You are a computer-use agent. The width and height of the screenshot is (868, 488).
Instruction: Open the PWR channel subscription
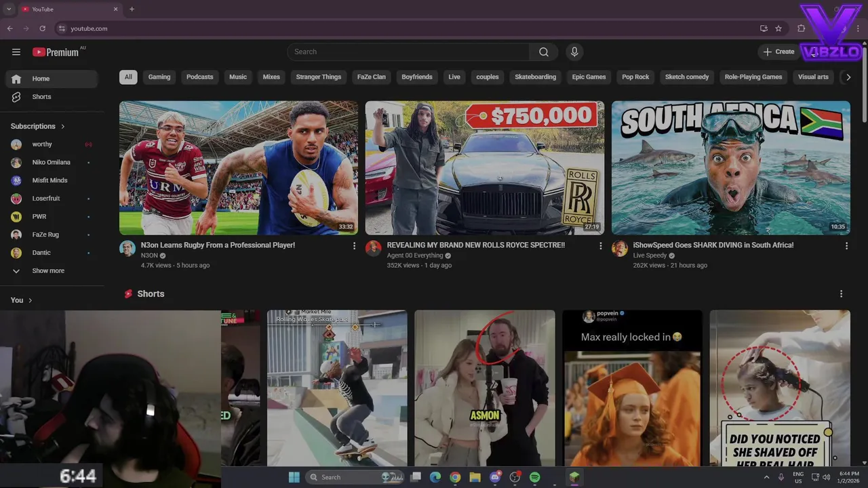[52, 217]
